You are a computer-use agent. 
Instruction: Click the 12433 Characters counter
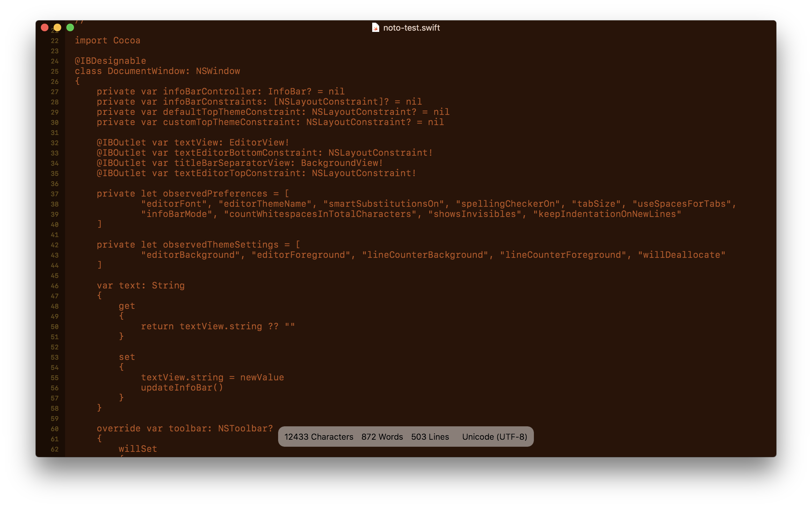(x=319, y=437)
